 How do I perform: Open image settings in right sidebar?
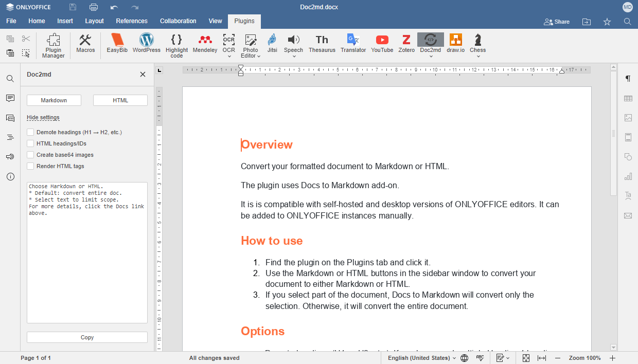pyautogui.click(x=628, y=118)
